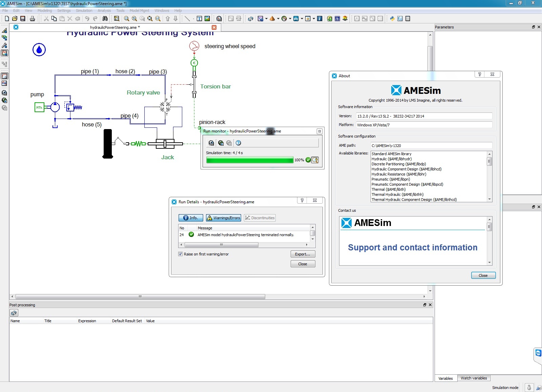Click the sketch area horizontal scrollbar
542x392 pixels.
pyautogui.click(x=140, y=296)
